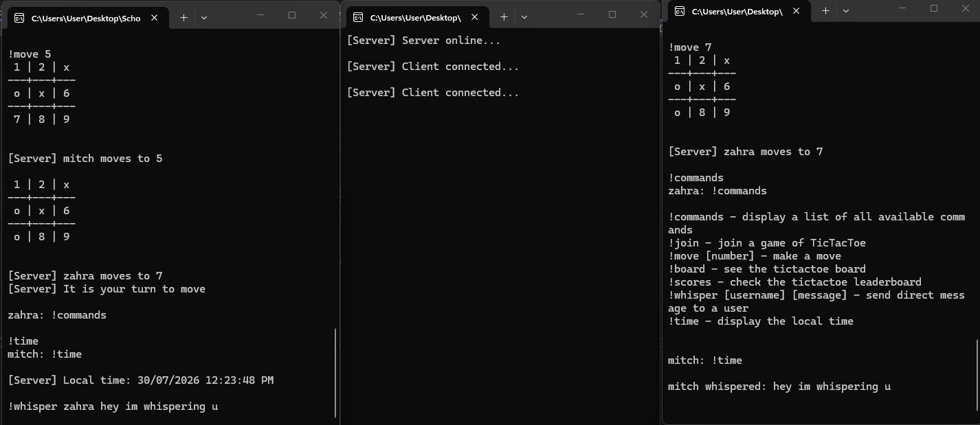Minimize the right terminal window
This screenshot has height=425, width=980.
(x=902, y=8)
